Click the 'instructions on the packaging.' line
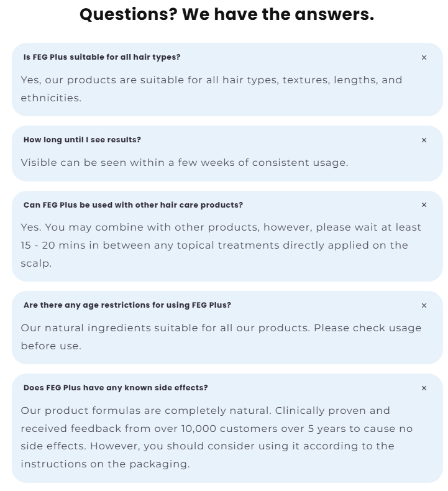 (x=105, y=464)
